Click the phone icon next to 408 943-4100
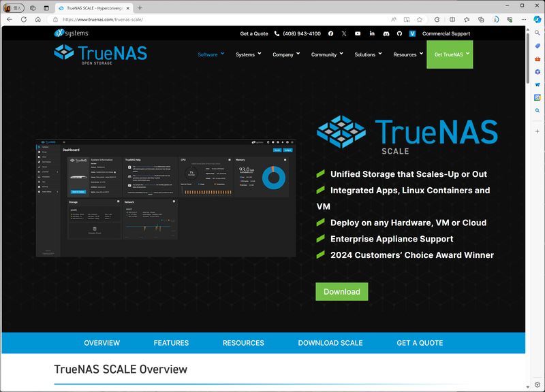545x392 pixels. click(x=276, y=33)
